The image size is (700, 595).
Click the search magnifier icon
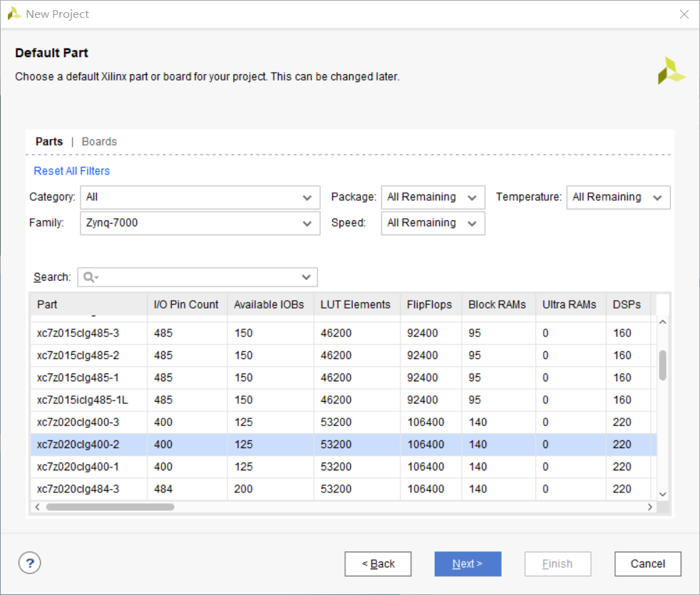pos(91,277)
